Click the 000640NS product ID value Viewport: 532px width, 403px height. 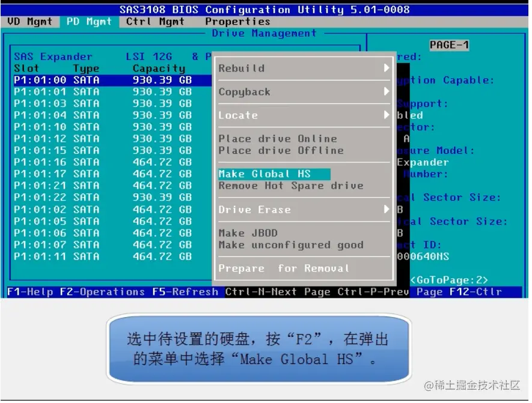tap(423, 256)
